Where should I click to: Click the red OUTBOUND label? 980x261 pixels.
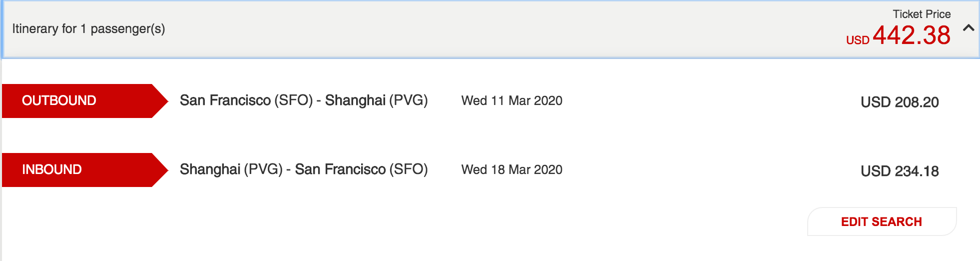59,100
